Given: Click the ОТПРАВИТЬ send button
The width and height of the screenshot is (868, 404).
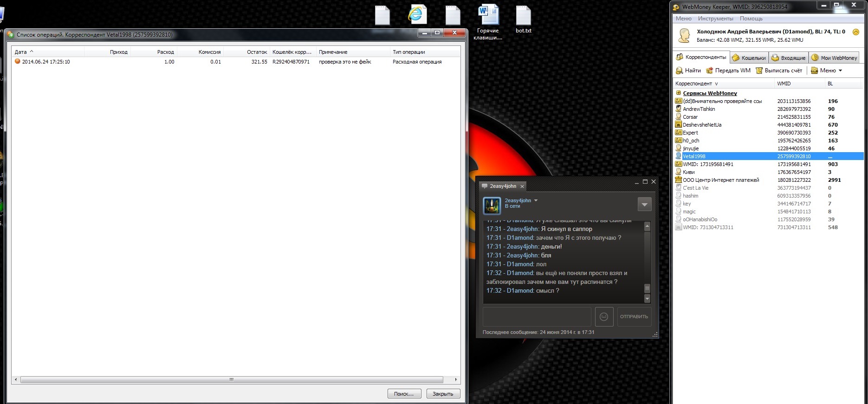Looking at the screenshot, I should tap(634, 316).
